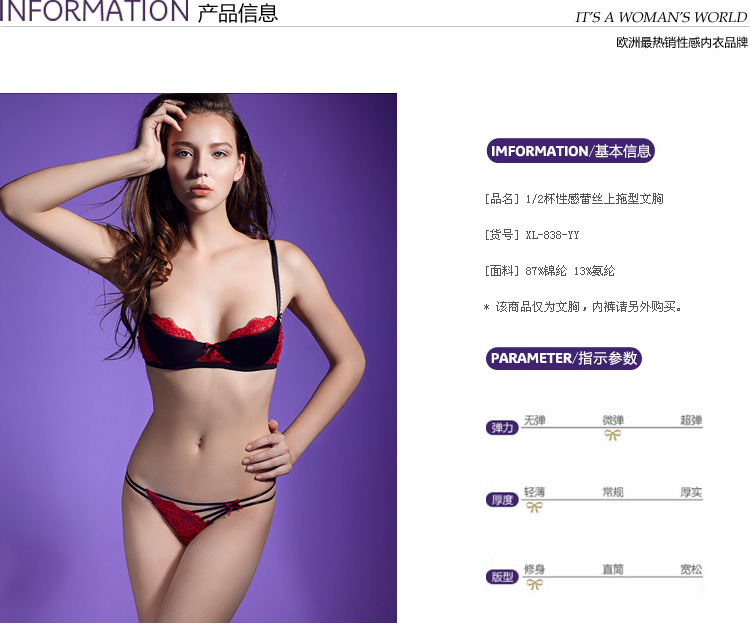Click the PARAMETER/指示参数 heading badge
This screenshot has height=640, width=750.
pyautogui.click(x=563, y=358)
